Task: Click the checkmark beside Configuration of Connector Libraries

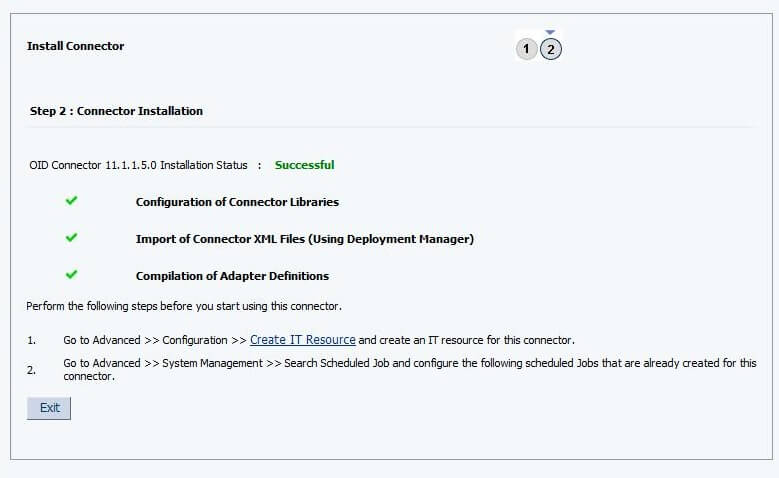Action: (x=71, y=201)
